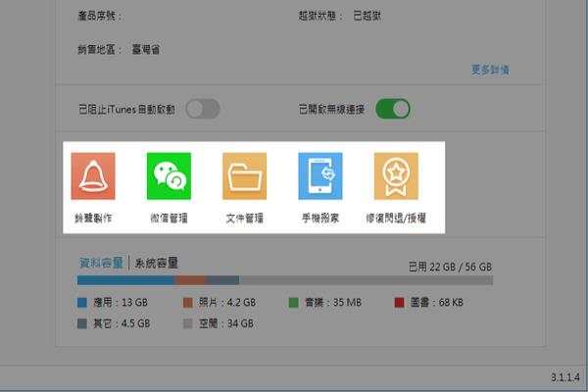Click the dark grey other (其它) color swatch
Image resolution: width=588 pixels, height=392 pixels.
click(x=82, y=323)
